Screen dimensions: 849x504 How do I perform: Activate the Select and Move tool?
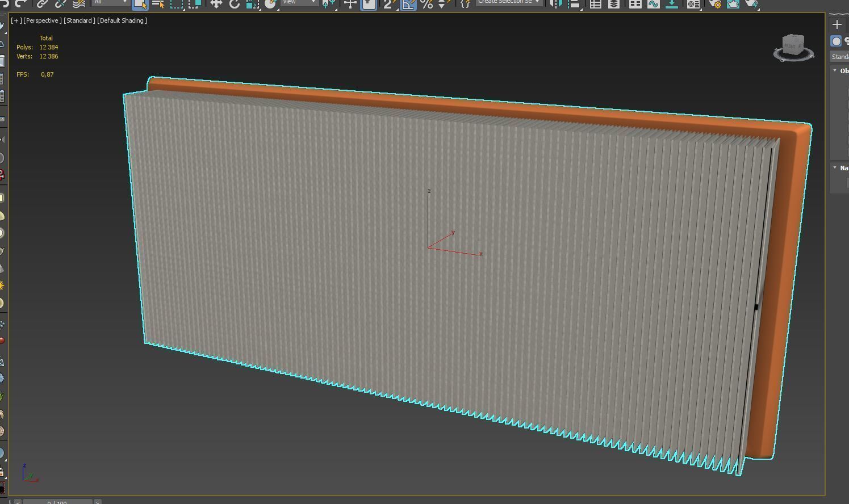click(x=216, y=3)
